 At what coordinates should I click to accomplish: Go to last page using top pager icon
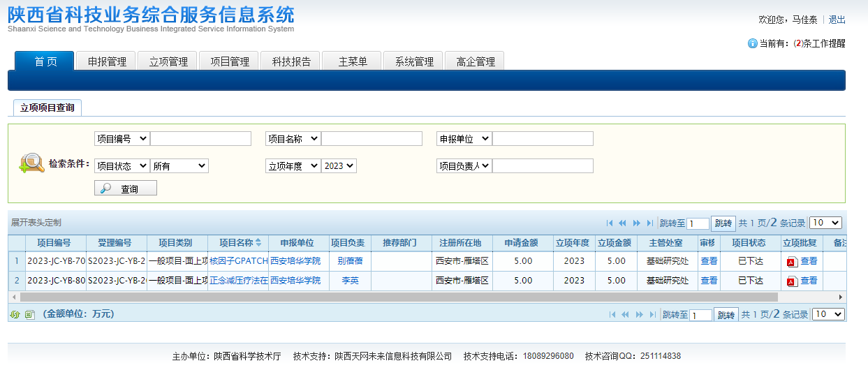point(650,223)
